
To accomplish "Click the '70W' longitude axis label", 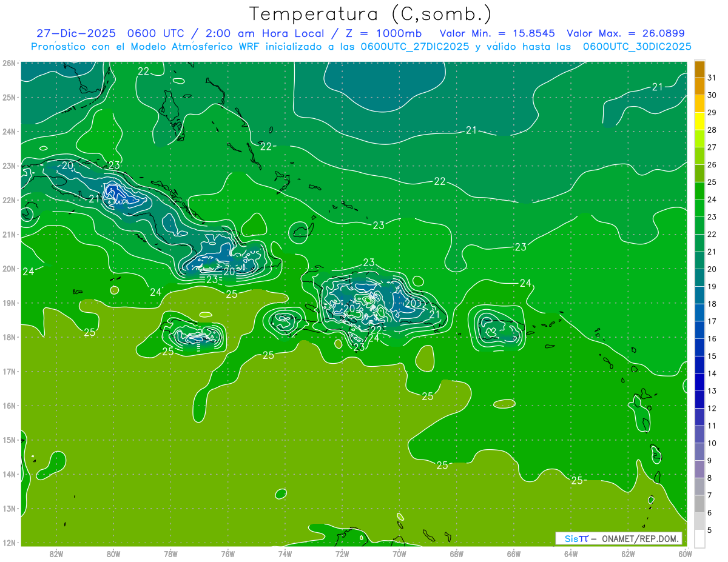I will [x=399, y=554].
